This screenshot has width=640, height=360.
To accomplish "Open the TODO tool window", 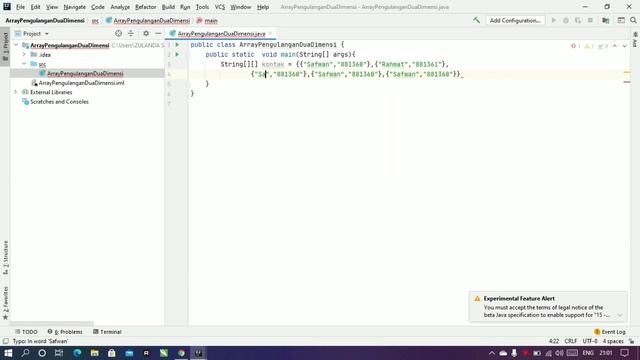I will 26,332.
